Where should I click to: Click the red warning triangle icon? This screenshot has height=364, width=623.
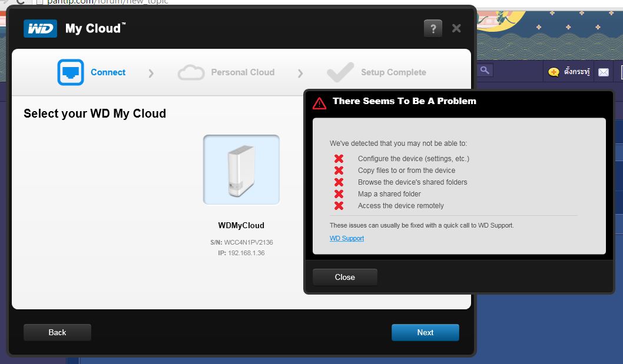coord(319,103)
